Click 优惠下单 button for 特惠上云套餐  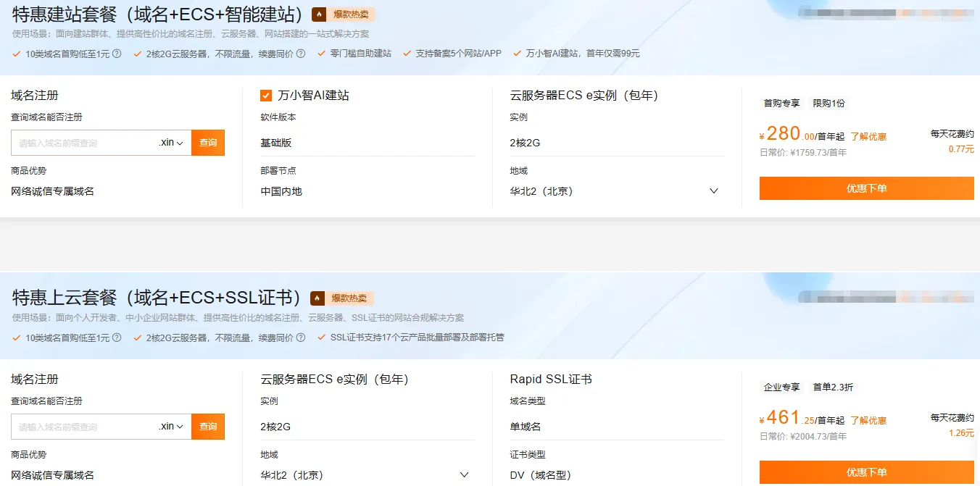866,472
